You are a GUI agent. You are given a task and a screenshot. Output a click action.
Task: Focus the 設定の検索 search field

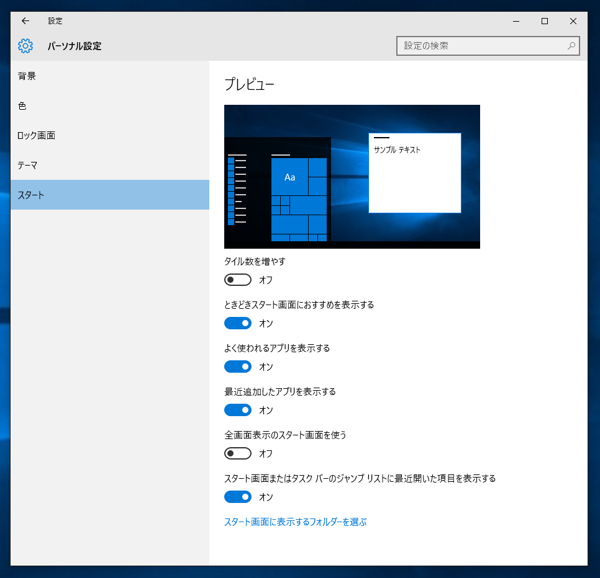coord(488,46)
